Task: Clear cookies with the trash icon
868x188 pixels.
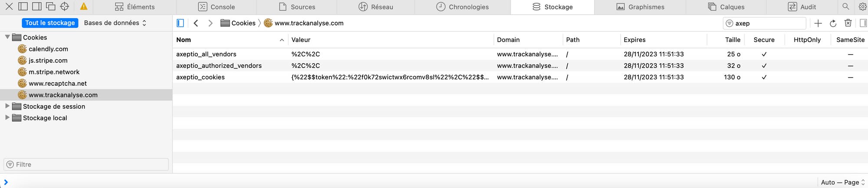Action: 848,23
